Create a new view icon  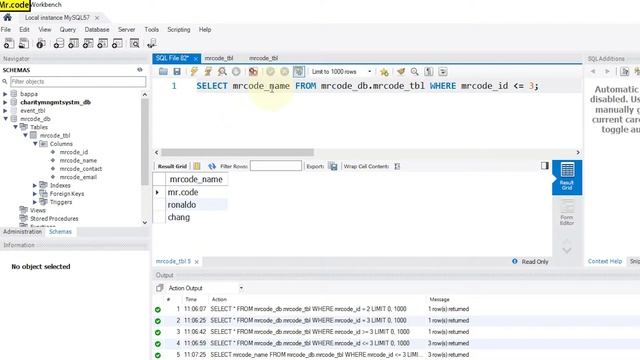(x=88, y=43)
